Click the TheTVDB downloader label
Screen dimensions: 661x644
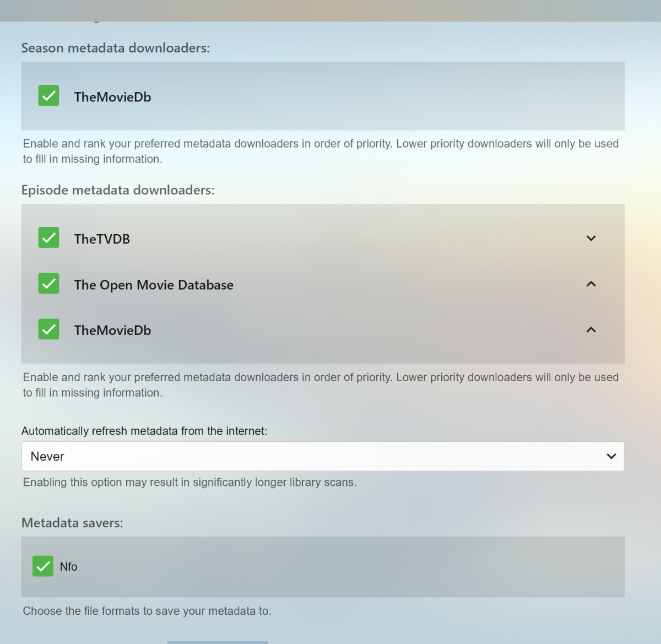(102, 239)
